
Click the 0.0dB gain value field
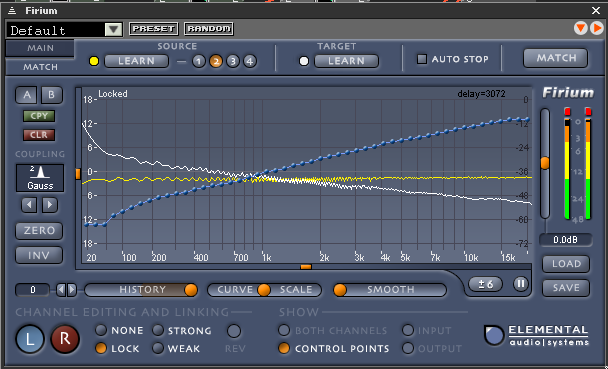pos(566,240)
